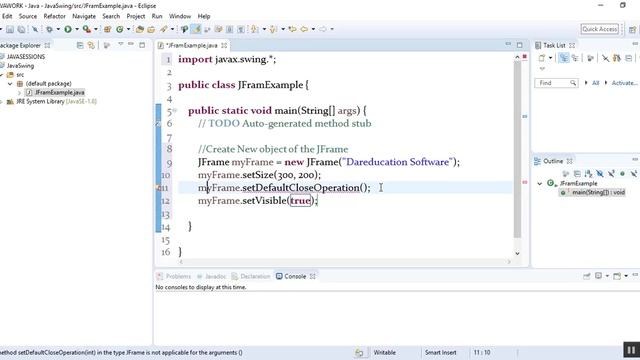Click Last Edit Location icon
This screenshot has width=640, height=360.
[293, 29]
